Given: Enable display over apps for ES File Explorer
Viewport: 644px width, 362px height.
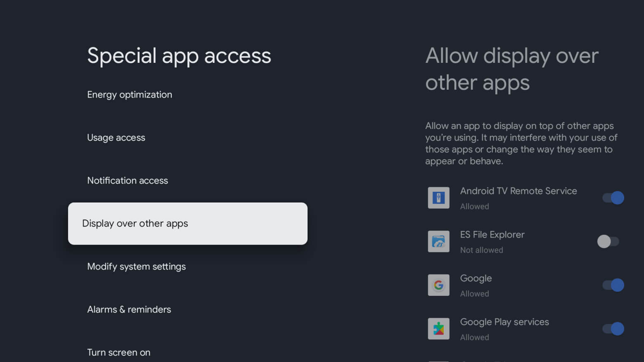Looking at the screenshot, I should click(608, 241).
